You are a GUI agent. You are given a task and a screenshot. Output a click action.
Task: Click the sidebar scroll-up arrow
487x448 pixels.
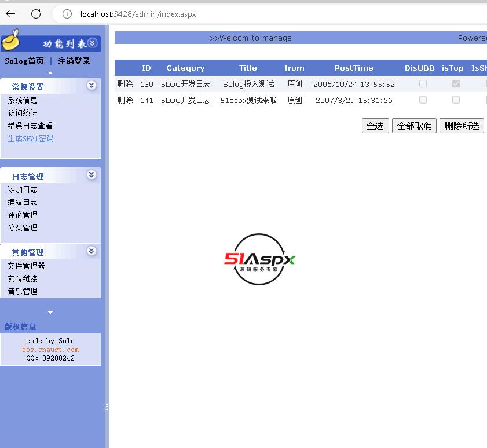click(x=50, y=73)
